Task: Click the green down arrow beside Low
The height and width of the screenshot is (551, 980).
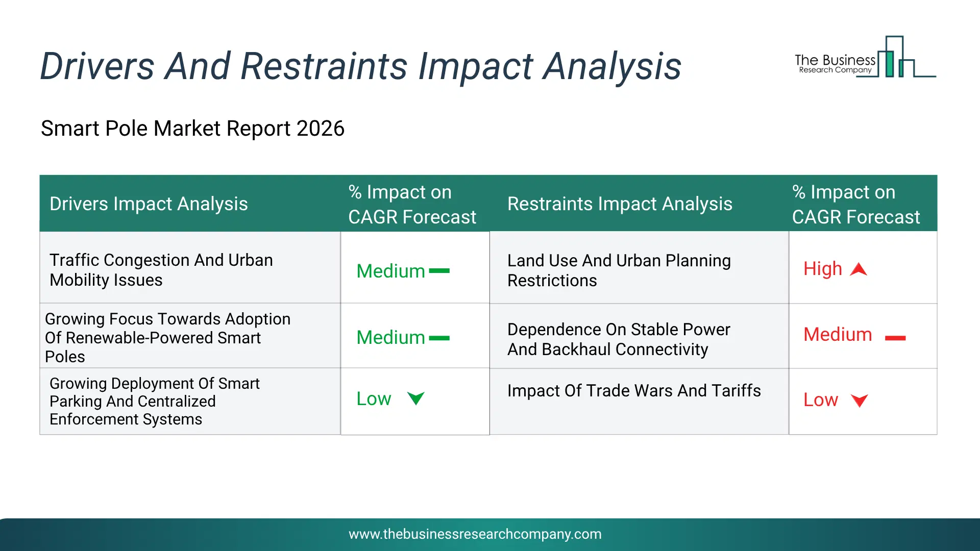Action: tap(416, 398)
